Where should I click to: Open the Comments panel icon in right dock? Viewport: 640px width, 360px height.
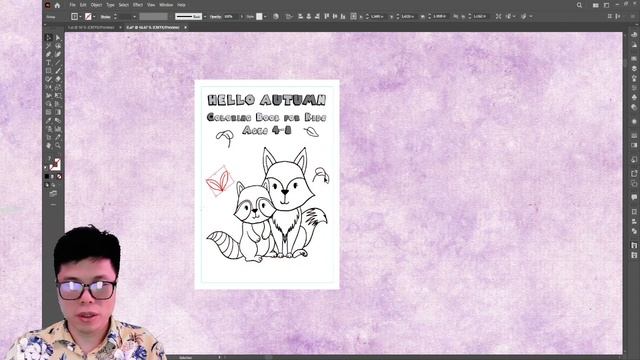634,197
